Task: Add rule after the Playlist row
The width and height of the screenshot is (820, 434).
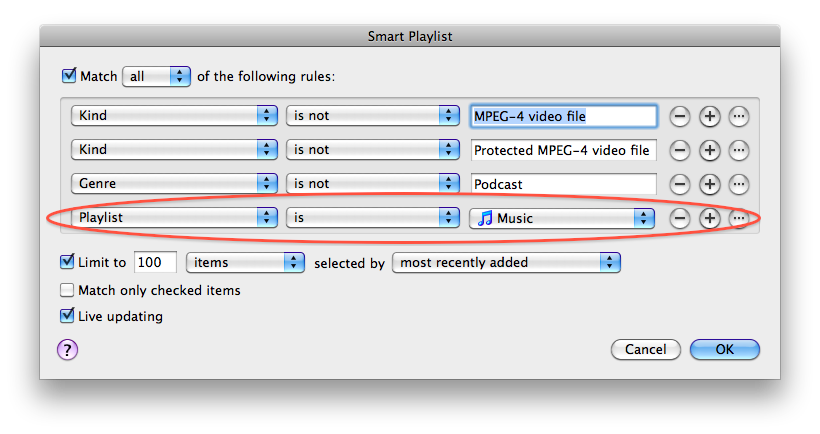Action: point(710,218)
